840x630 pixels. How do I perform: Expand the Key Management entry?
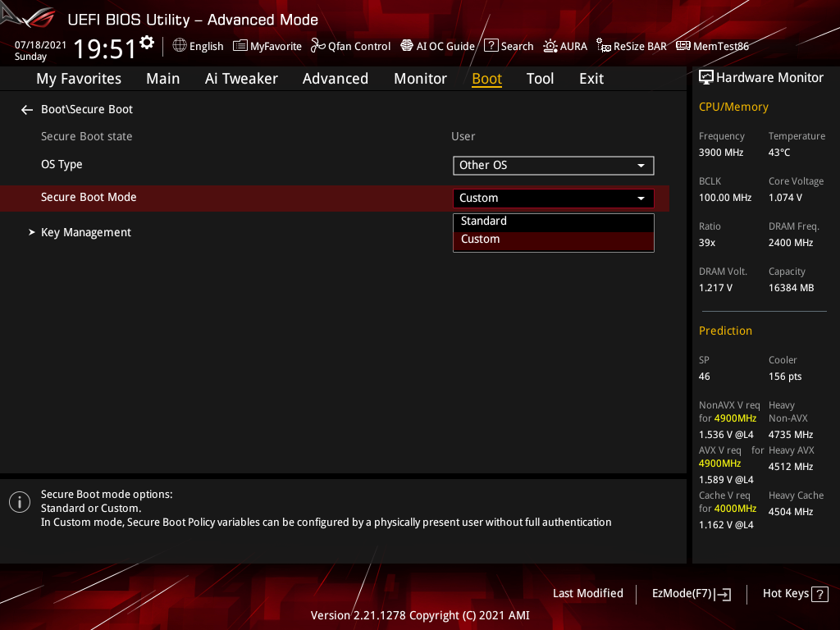coord(85,232)
